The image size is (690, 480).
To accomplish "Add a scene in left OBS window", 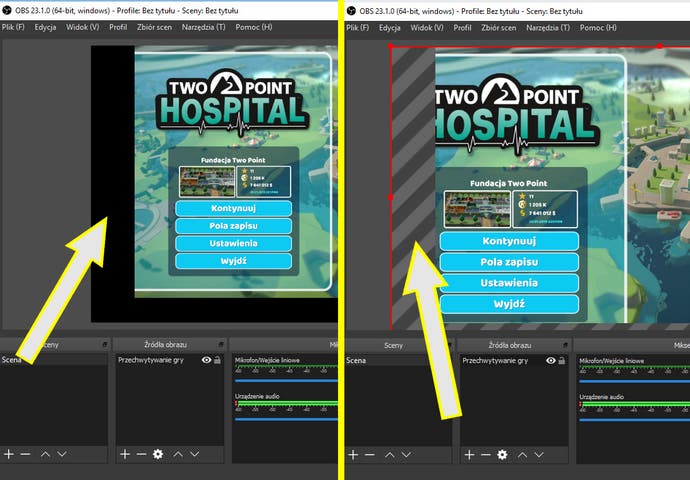I will pyautogui.click(x=9, y=454).
